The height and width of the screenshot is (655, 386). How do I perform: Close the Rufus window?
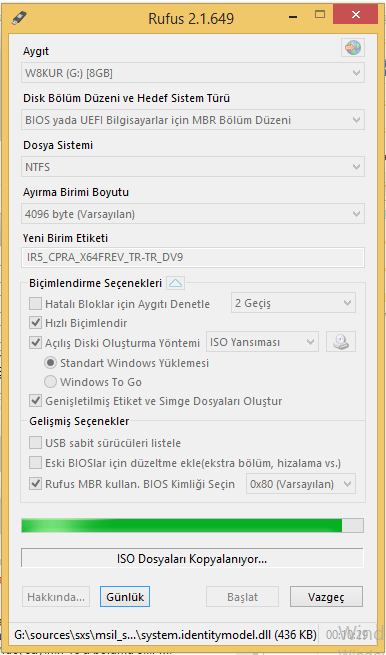[356, 15]
